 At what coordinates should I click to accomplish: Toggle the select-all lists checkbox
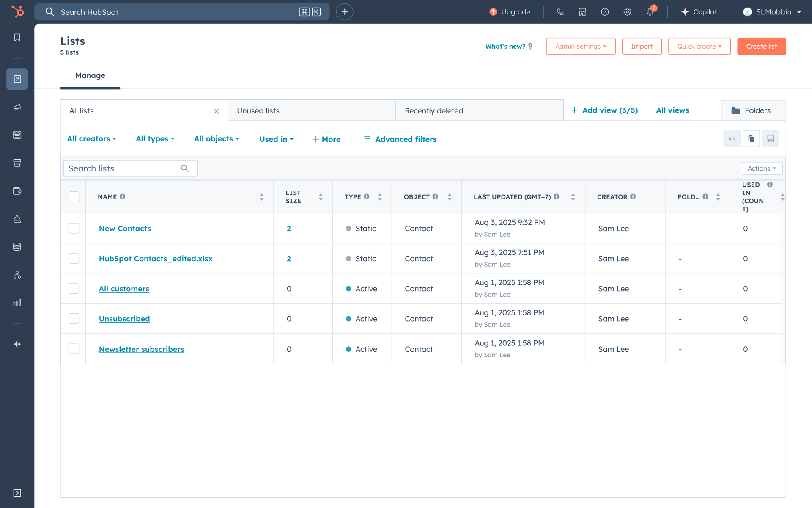(74, 197)
